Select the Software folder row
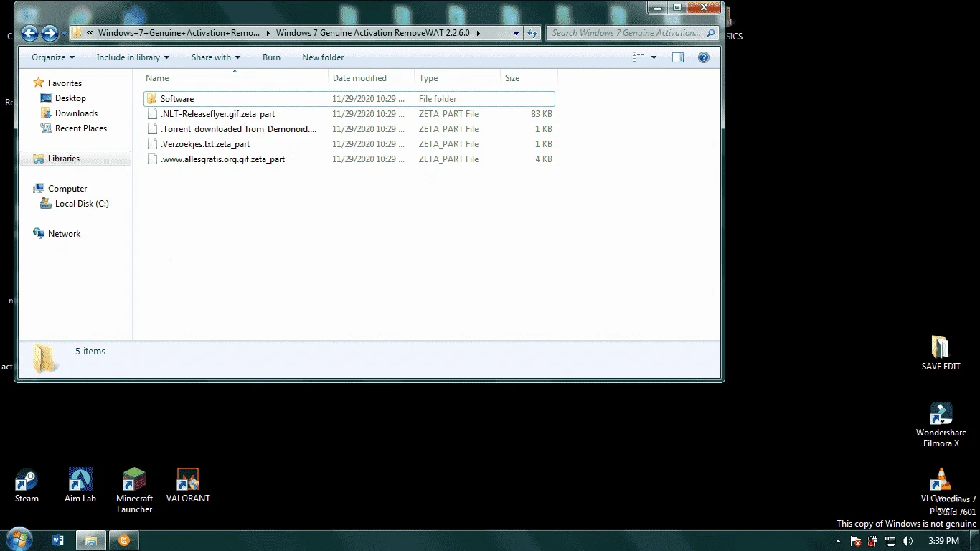 pyautogui.click(x=349, y=99)
